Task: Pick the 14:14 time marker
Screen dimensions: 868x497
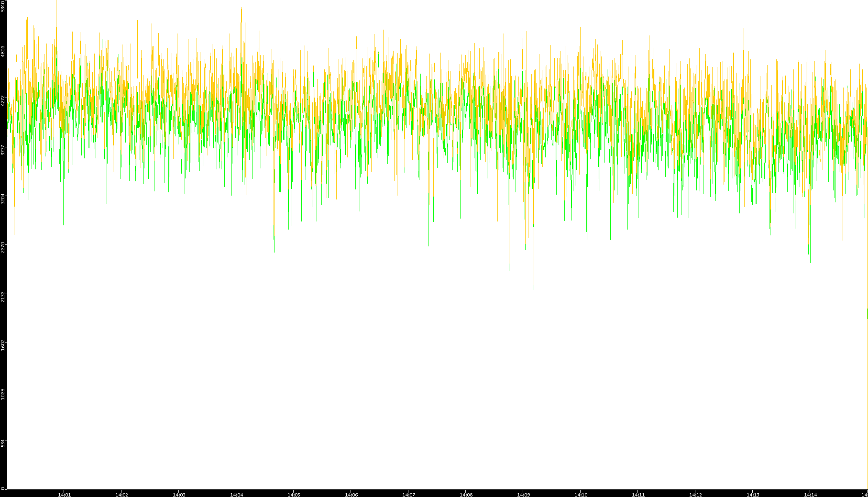Action: (810, 495)
